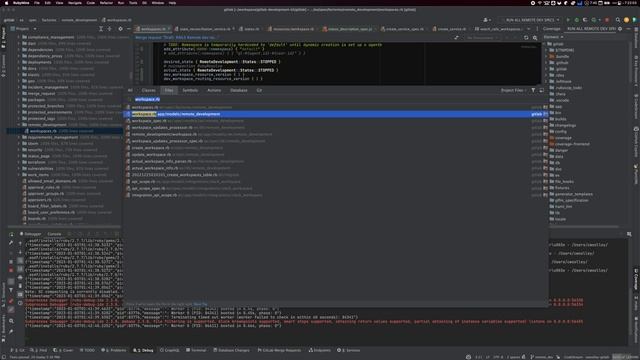The image size is (640, 360).
Task: Choose the create_workspace.rb search result
Action: point(336,148)
